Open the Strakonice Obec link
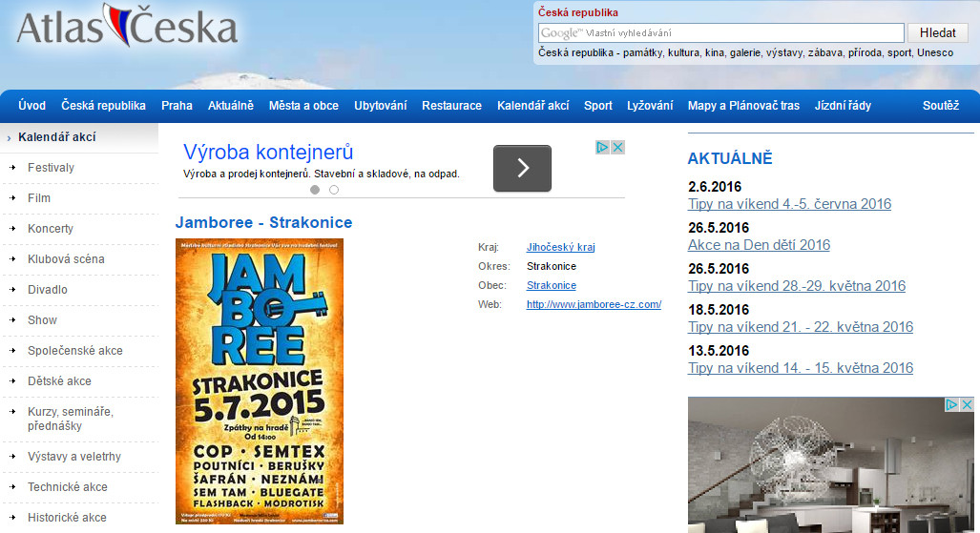Image resolution: width=980 pixels, height=533 pixels. (x=552, y=285)
